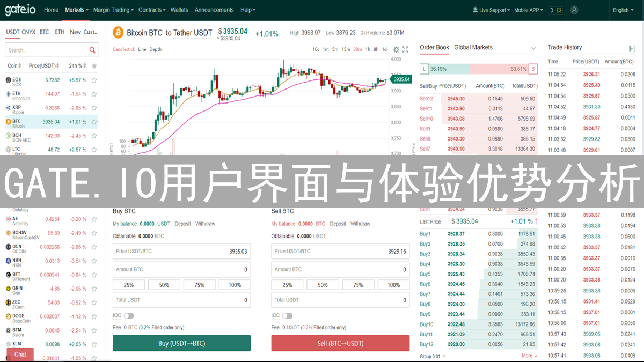
Task: Click 50% in Buy BTC form
Action: coord(164,285)
